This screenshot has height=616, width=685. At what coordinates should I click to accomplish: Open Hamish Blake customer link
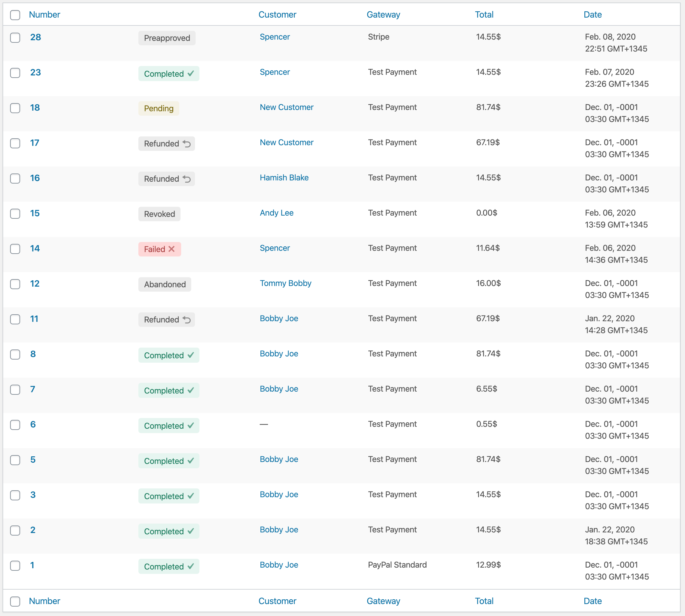284,178
